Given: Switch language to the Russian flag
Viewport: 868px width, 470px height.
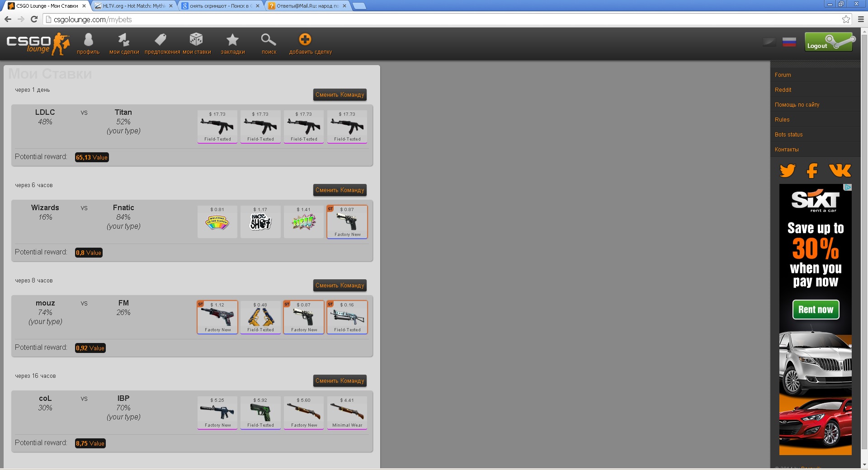Looking at the screenshot, I should click(789, 42).
